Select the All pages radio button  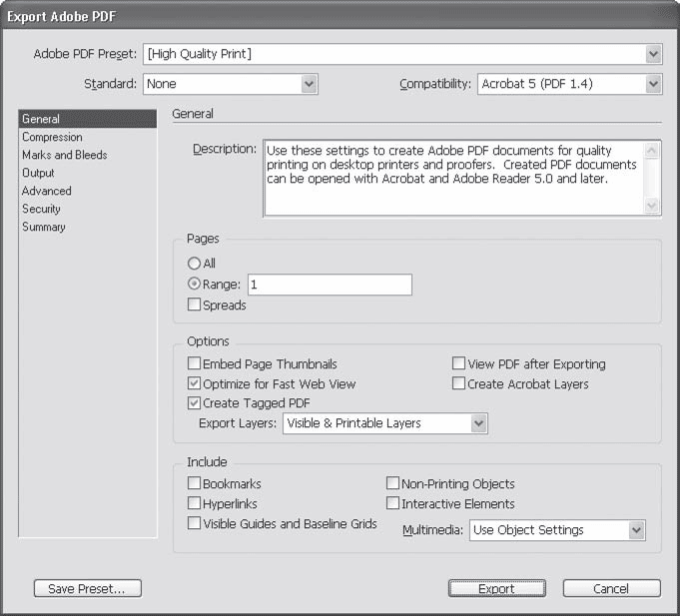tap(195, 265)
